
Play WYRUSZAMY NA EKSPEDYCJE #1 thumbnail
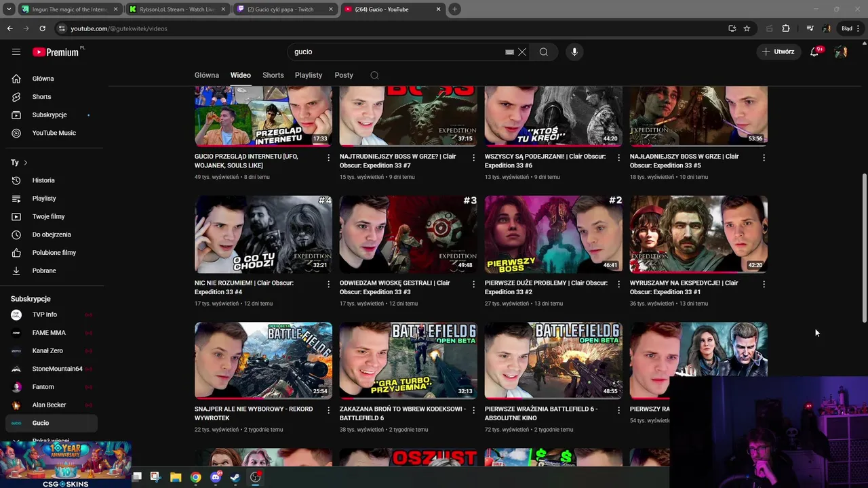click(x=698, y=235)
